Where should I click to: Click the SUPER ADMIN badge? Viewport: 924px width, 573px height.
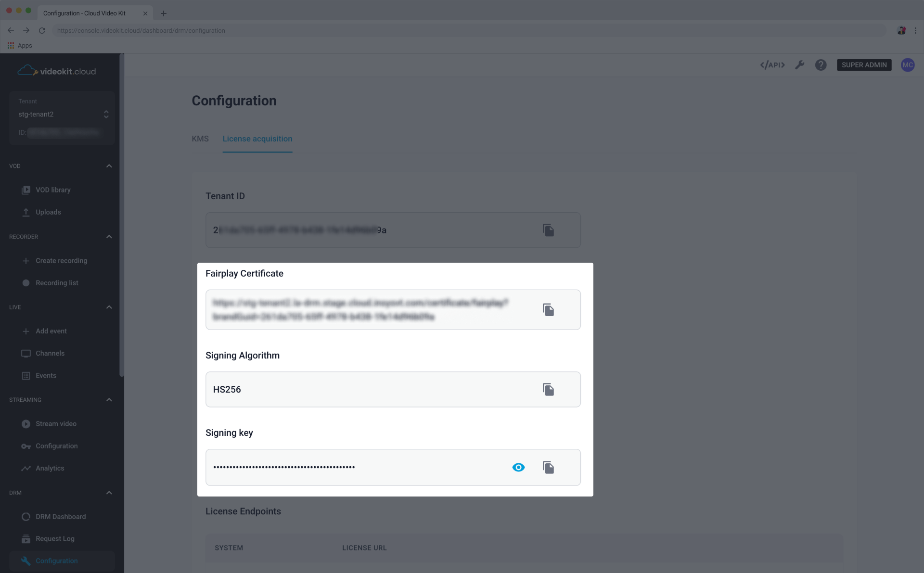(x=864, y=64)
